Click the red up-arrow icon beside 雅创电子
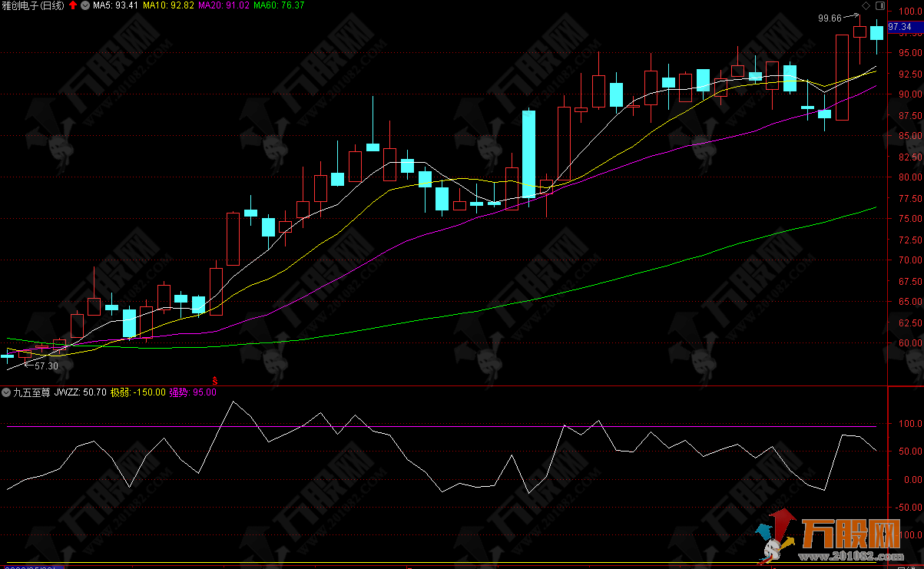The width and height of the screenshot is (924, 569). pyautogui.click(x=72, y=5)
